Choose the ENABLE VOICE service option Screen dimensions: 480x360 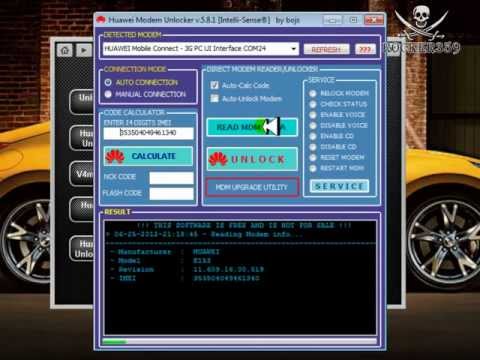tap(313, 115)
